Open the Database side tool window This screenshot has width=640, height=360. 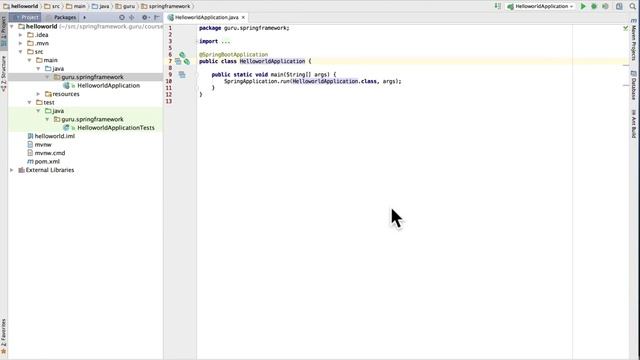pyautogui.click(x=633, y=85)
